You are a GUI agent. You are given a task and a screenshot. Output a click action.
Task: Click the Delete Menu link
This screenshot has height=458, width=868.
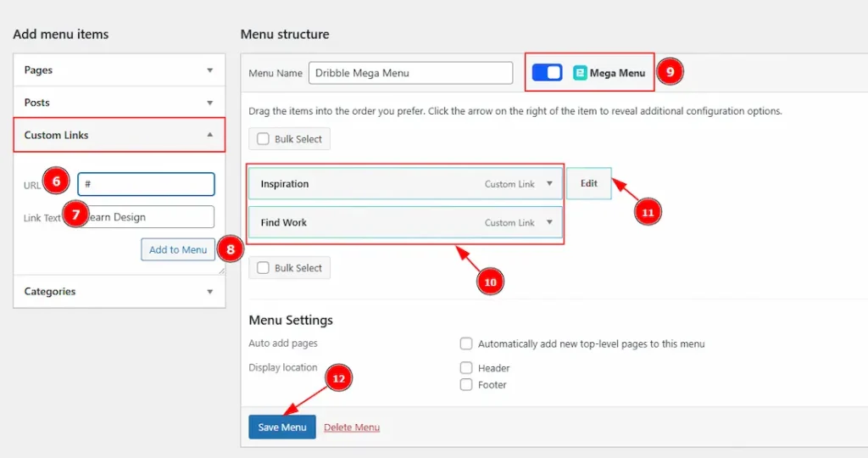pos(352,427)
